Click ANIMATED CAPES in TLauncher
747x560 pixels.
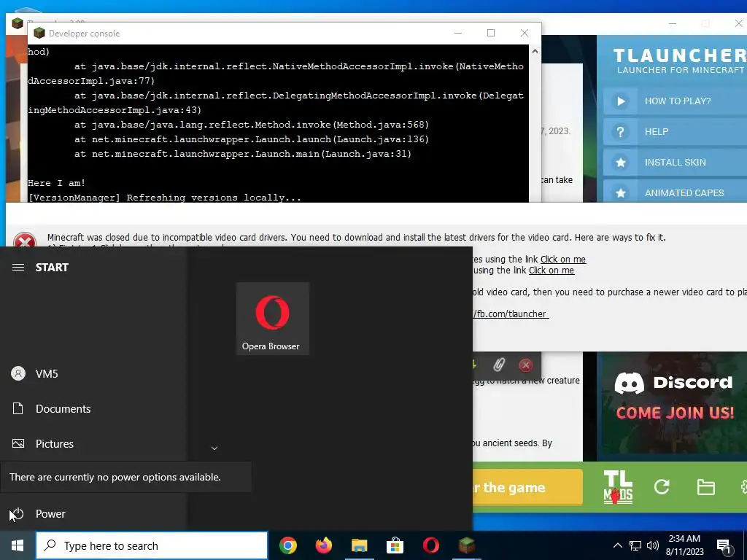point(675,192)
